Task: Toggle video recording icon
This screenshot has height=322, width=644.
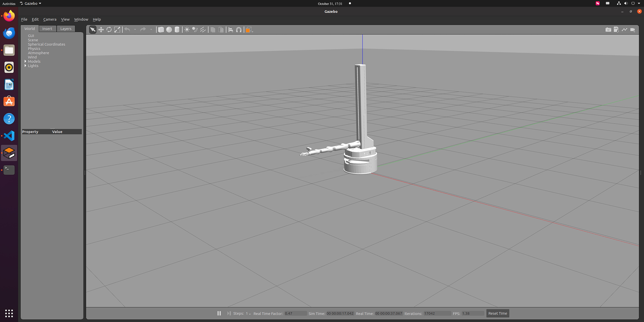Action: [632, 30]
